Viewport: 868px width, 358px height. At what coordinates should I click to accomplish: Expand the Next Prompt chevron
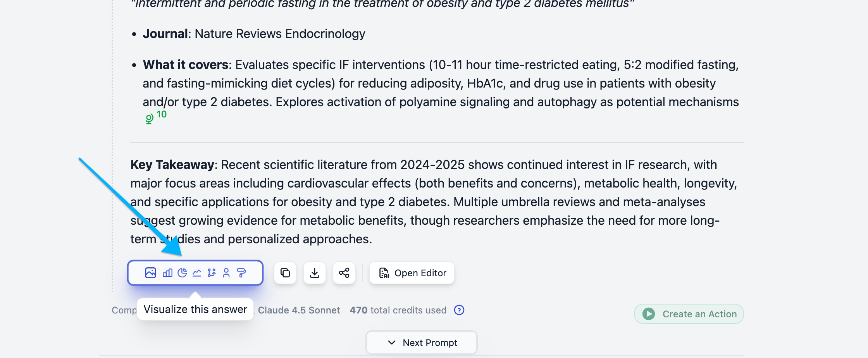392,343
